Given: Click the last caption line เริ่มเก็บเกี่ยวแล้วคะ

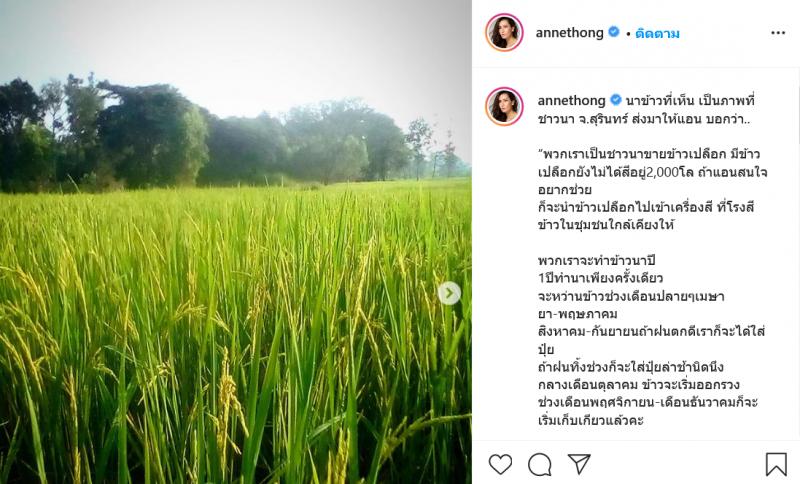Looking at the screenshot, I should [591, 421].
